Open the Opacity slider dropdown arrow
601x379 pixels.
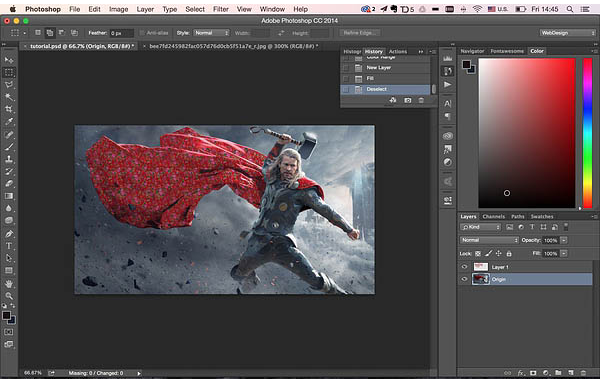(x=564, y=240)
